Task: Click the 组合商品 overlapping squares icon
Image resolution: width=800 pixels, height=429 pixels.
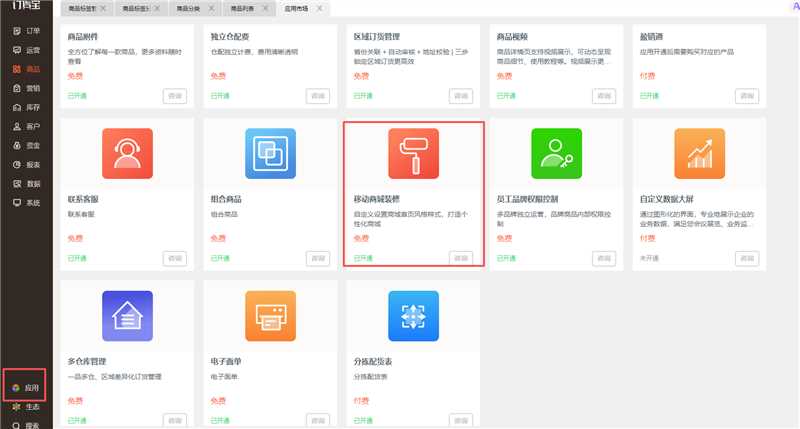Action: (270, 154)
